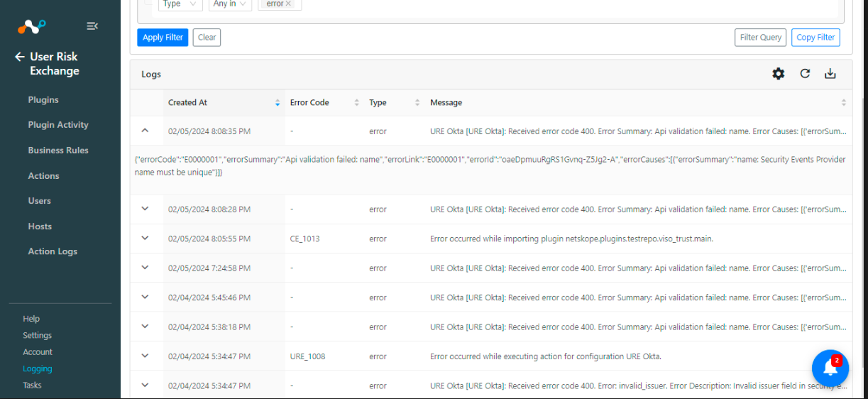Select the CE_1013 error code cell
The height and width of the screenshot is (399, 868).
(305, 239)
